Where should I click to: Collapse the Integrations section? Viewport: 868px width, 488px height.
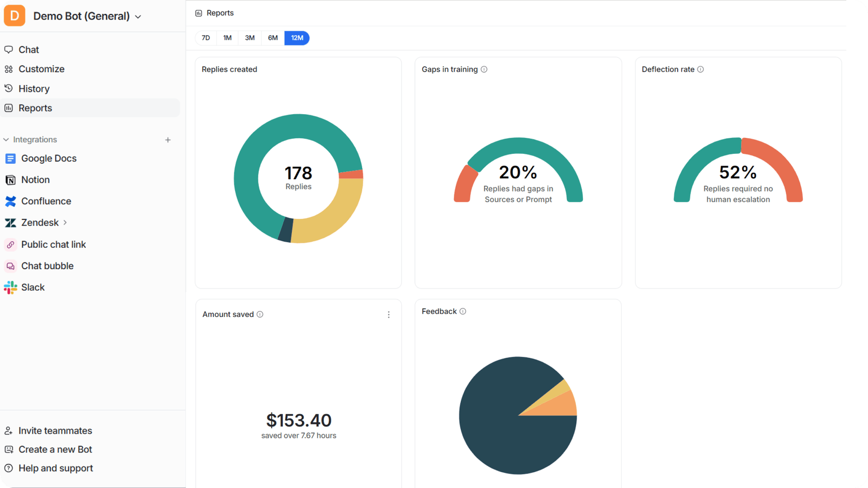(6, 139)
